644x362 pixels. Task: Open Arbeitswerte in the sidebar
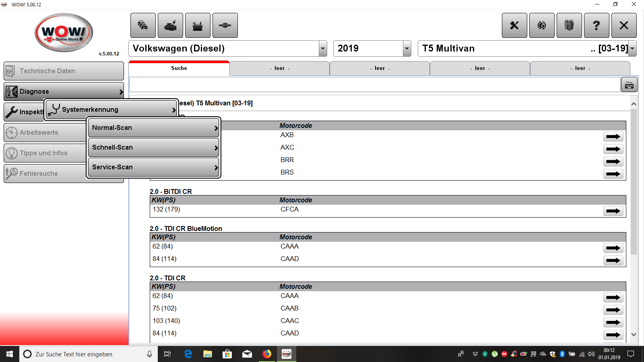click(45, 132)
